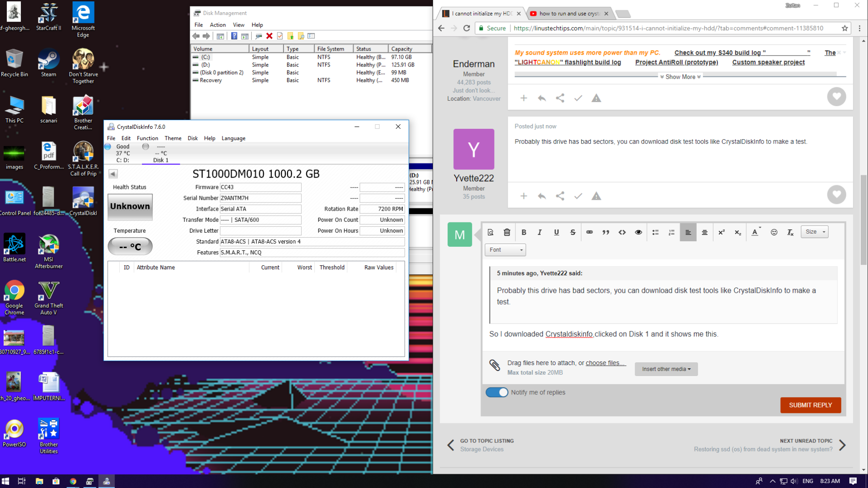Toggle bold in the reply editor
This screenshot has width=868, height=488.
[524, 232]
